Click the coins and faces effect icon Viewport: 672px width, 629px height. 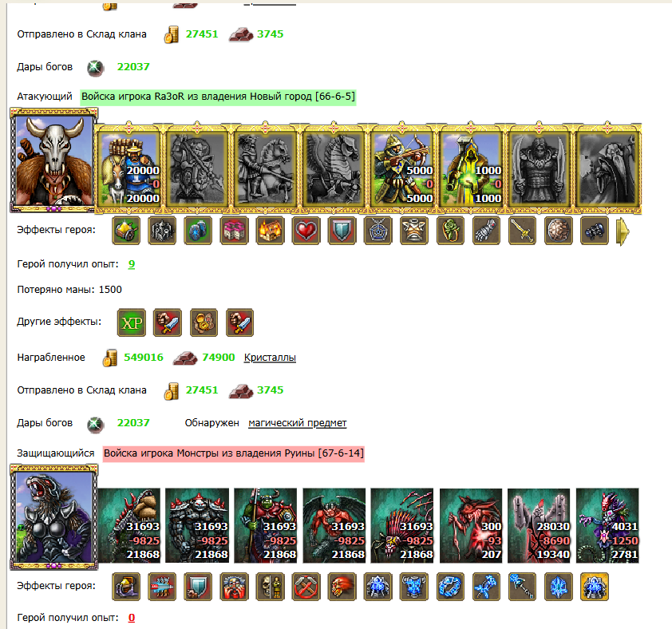point(204,322)
